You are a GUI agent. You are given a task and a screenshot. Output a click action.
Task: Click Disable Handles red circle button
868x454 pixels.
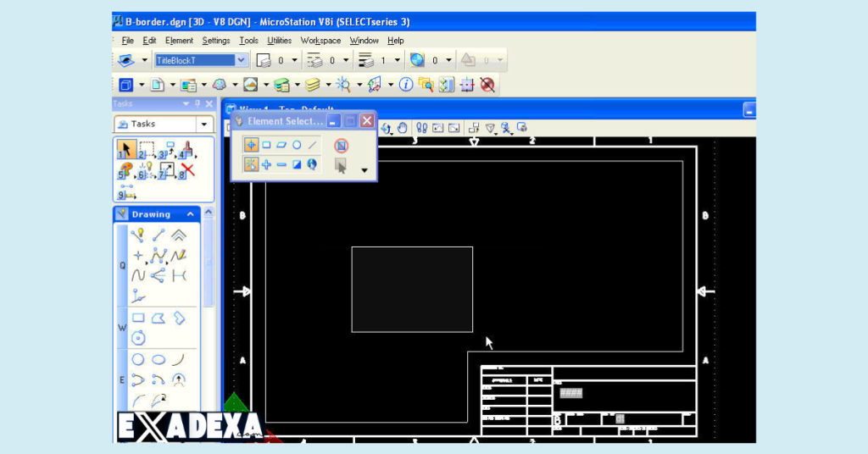(x=341, y=146)
